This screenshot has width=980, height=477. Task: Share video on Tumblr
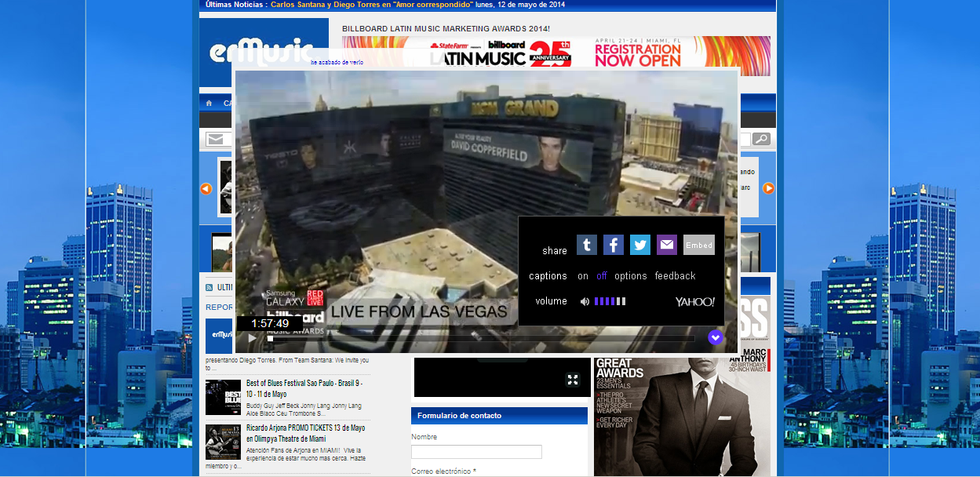point(587,245)
